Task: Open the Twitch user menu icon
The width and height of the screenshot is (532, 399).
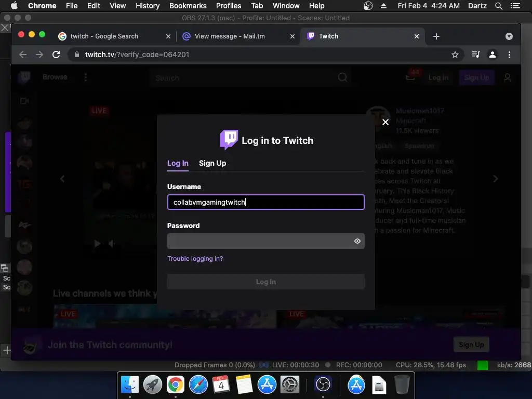Action: 508,78
